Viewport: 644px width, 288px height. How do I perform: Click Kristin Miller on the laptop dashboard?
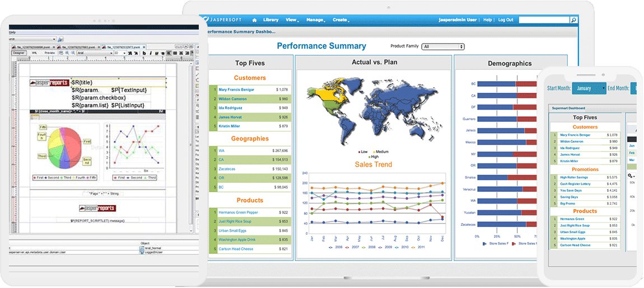point(229,126)
